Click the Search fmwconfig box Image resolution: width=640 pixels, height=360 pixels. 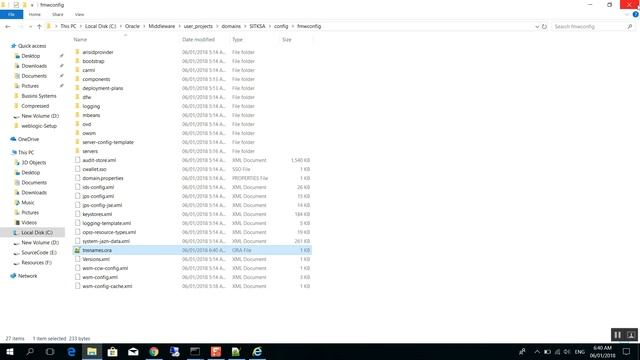(593, 27)
